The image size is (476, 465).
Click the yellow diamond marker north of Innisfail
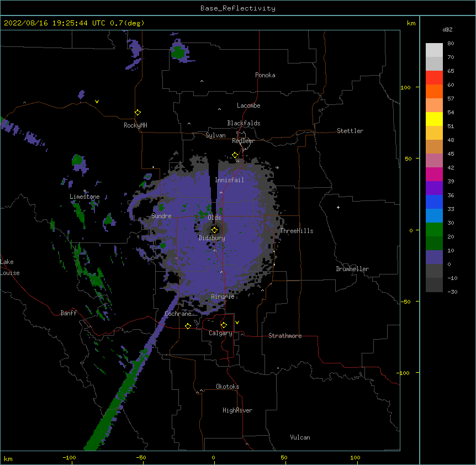[x=235, y=155]
